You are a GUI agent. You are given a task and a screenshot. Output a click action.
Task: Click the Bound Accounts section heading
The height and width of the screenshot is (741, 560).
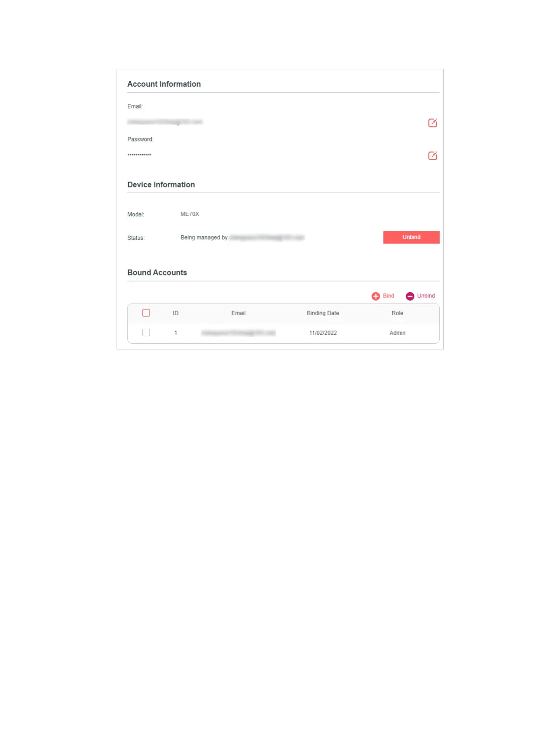coord(157,273)
